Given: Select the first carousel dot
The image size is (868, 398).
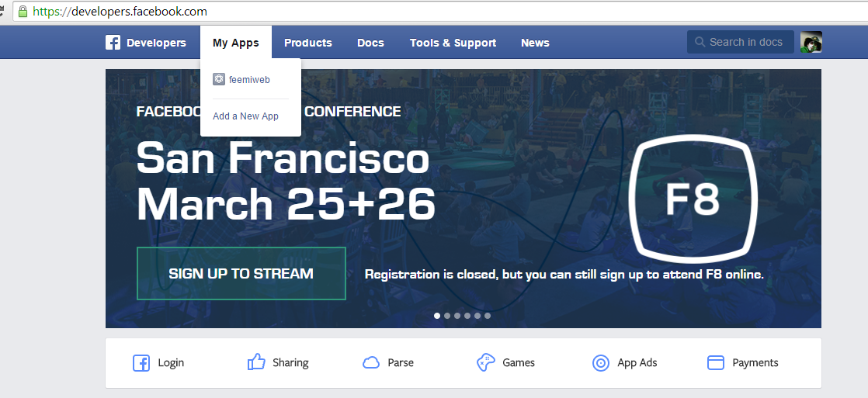Looking at the screenshot, I should (437, 316).
